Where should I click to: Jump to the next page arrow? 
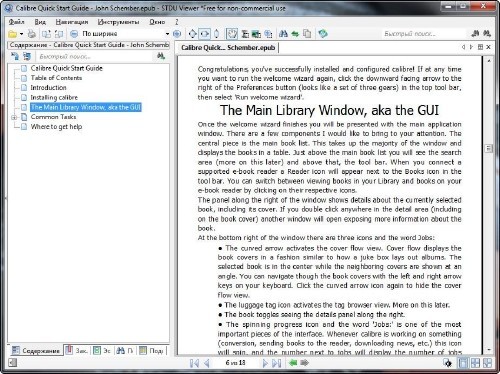click(265, 363)
